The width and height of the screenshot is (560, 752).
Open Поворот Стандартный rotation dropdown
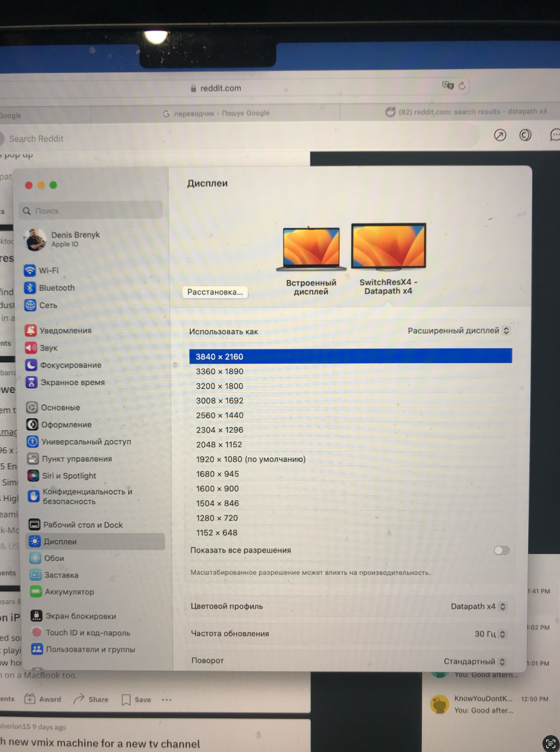[x=475, y=661]
